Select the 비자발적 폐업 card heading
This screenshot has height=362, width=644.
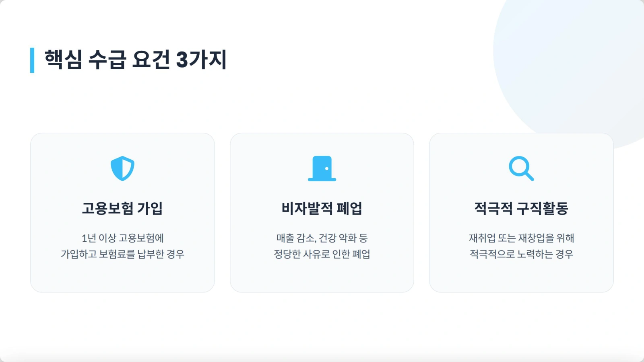322,208
